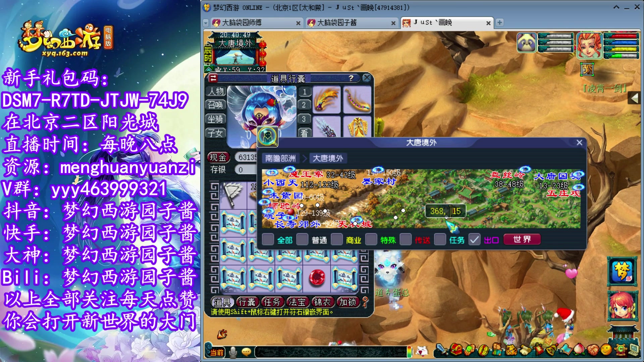Expand the left arrow side panel

tap(634, 98)
